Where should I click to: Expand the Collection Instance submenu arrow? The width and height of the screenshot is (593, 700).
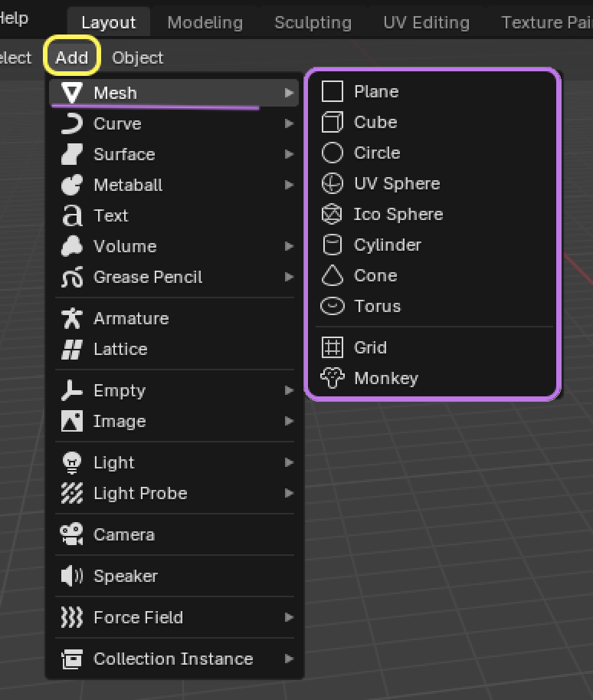[289, 659]
